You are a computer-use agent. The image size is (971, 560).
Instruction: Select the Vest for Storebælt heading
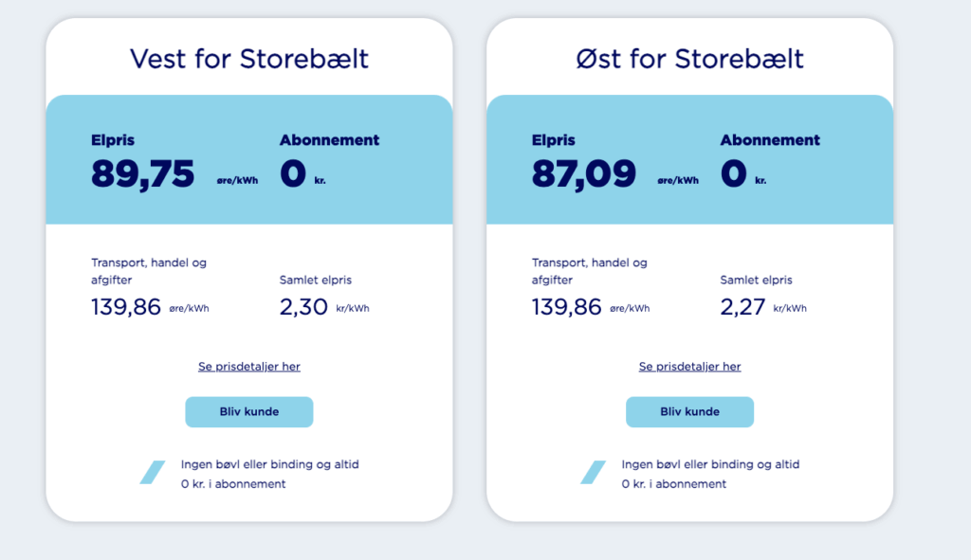249,59
